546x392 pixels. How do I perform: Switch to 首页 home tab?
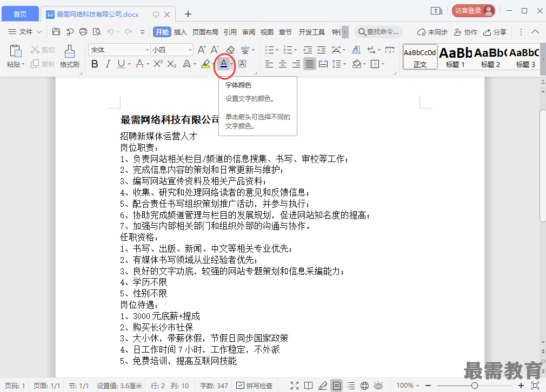[20, 14]
